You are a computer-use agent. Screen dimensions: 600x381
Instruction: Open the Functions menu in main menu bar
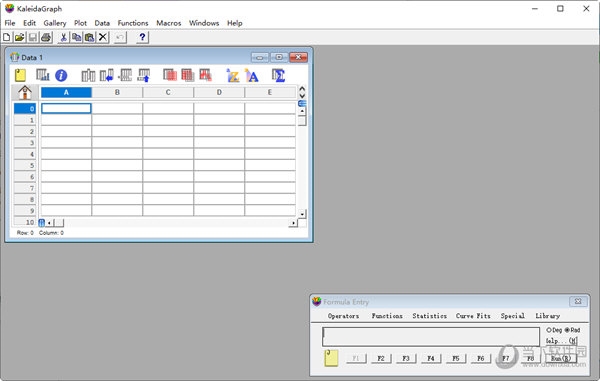pos(133,23)
